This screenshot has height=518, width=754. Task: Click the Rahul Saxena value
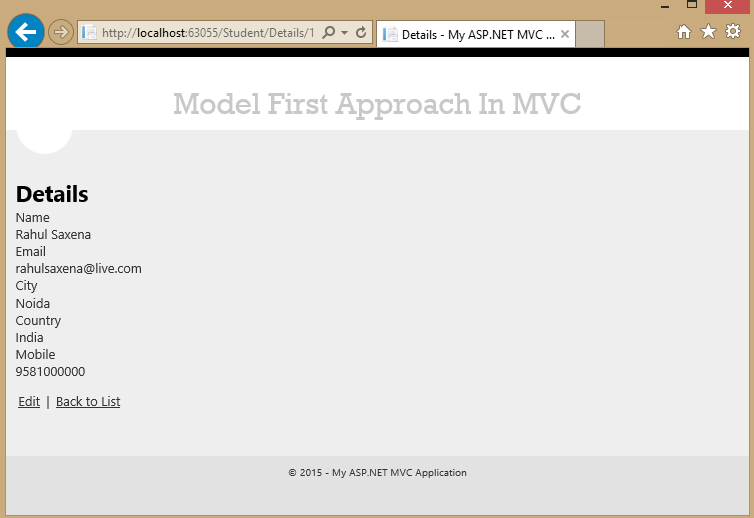coord(53,235)
